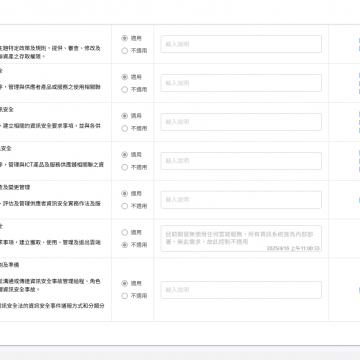Click the 輸入說明 field in the 供應者產品或服務 row
Viewport: 360px width, 360px height.
[241, 83]
